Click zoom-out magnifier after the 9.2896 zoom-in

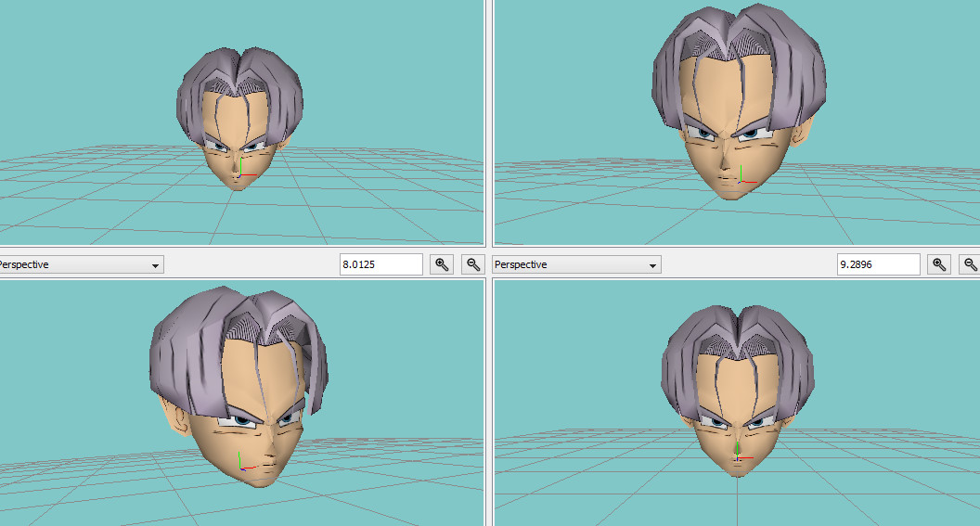click(970, 264)
